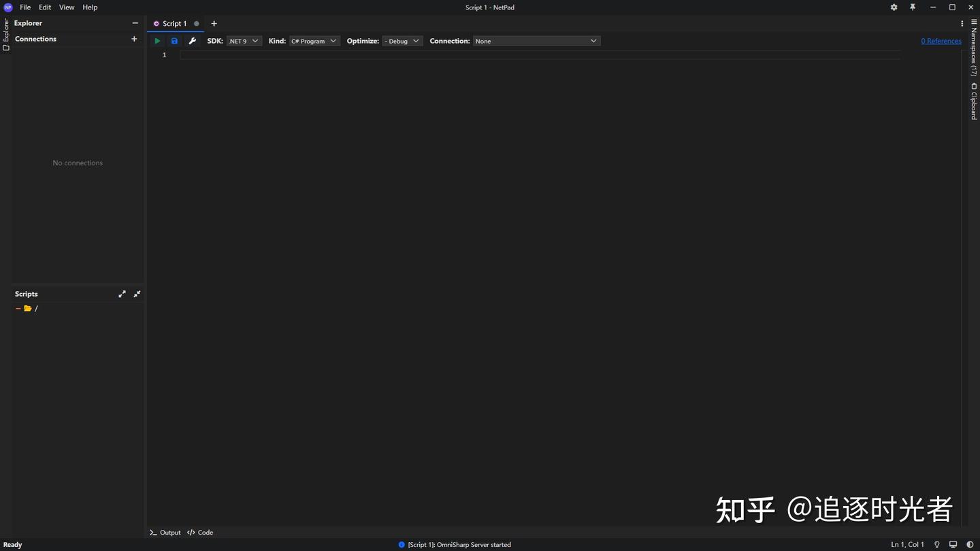980x551 pixels.
Task: Open script properties via the wrench icon
Action: point(193,41)
